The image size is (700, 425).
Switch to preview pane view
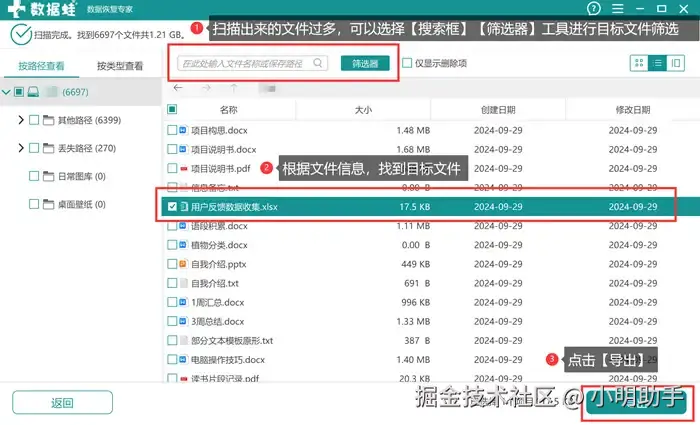tap(675, 63)
